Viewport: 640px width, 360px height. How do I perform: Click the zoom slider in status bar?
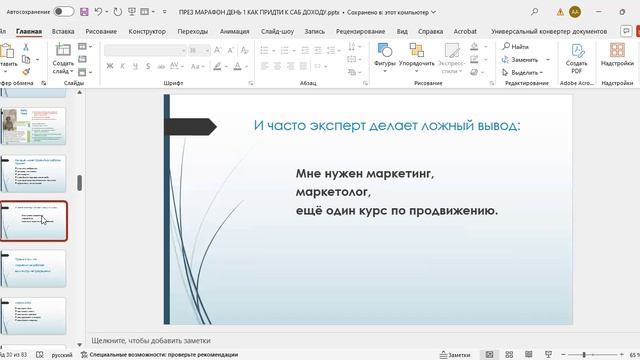tap(592, 355)
